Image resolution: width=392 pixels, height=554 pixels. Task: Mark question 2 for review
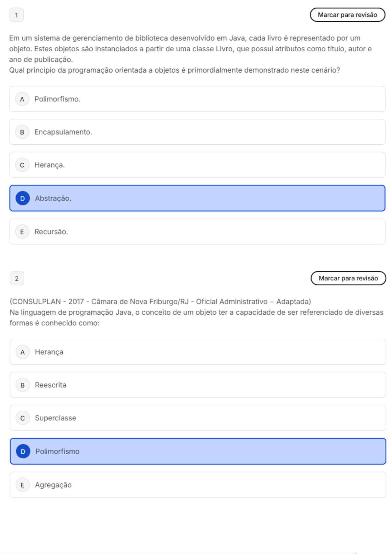click(348, 278)
